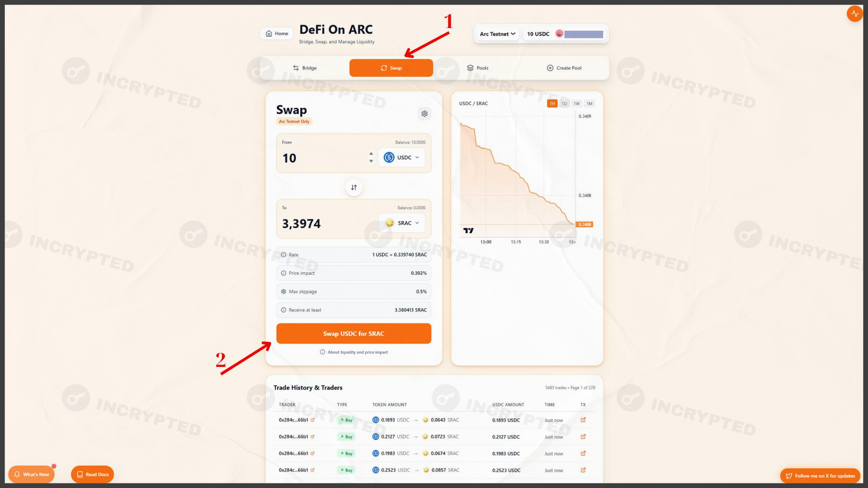The height and width of the screenshot is (488, 868).
Task: Open first trader address external link icon
Action: pyautogui.click(x=312, y=420)
